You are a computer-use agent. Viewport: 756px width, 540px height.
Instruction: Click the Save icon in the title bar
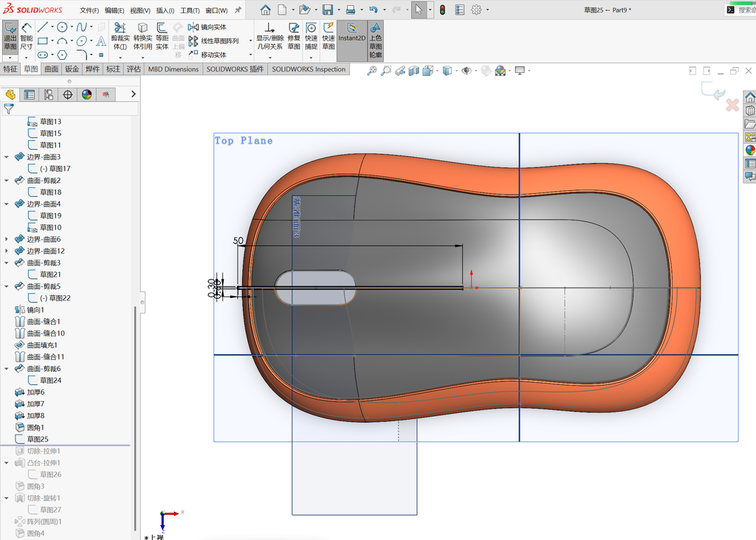click(328, 10)
